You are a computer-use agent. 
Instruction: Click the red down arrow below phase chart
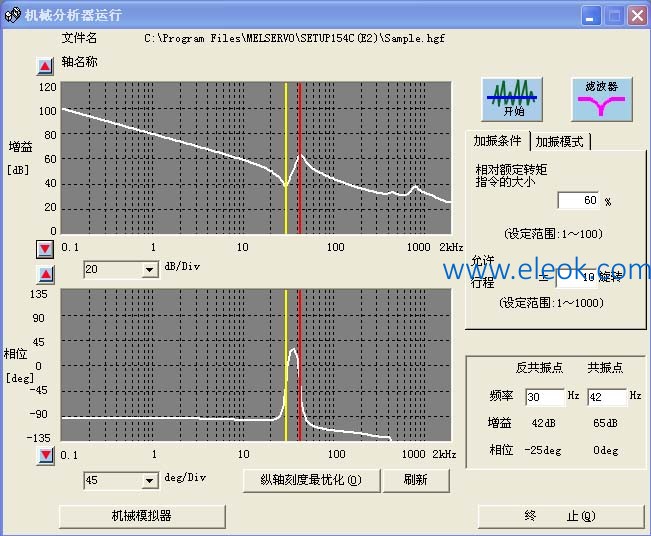(x=45, y=455)
